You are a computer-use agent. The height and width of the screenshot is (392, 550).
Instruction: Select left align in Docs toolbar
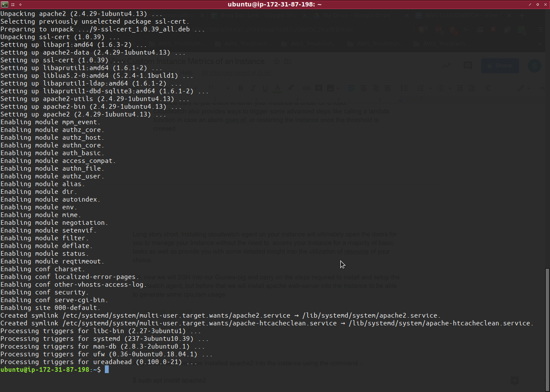[x=351, y=88]
